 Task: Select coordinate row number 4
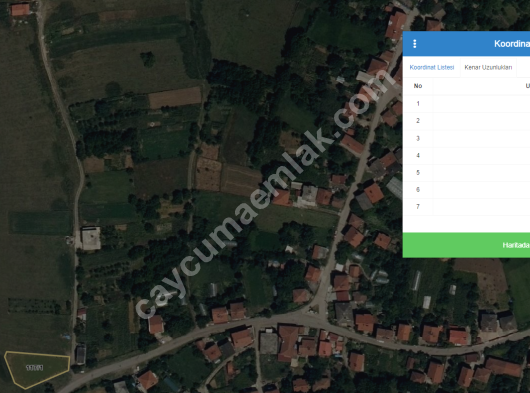(466, 155)
